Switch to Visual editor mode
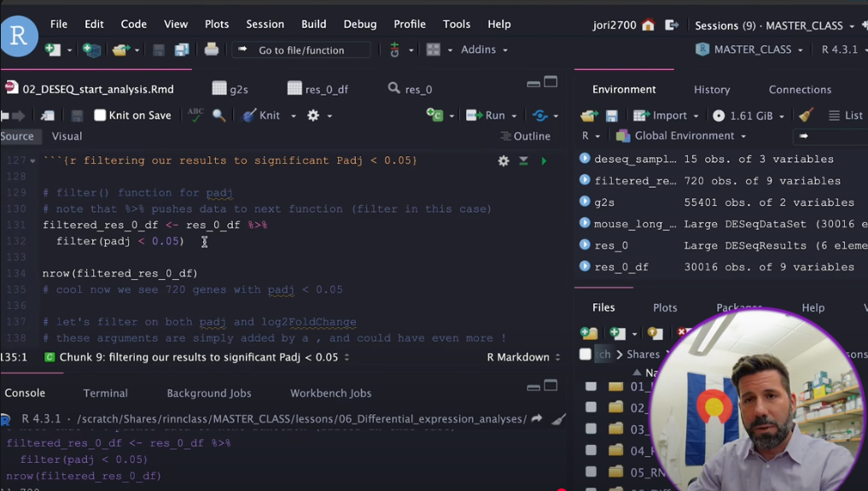 pos(67,136)
